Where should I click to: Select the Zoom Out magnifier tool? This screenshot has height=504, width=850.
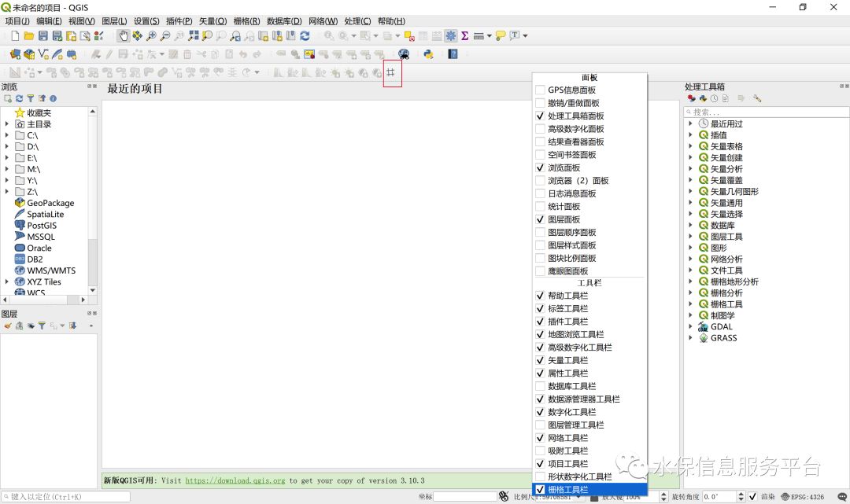165,35
